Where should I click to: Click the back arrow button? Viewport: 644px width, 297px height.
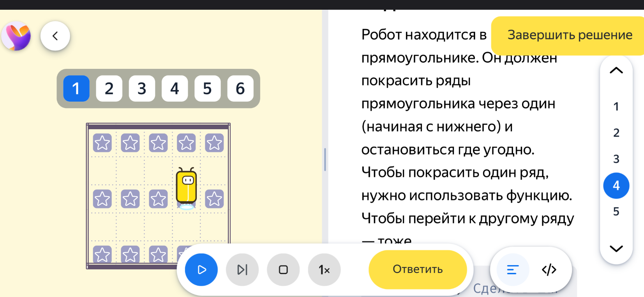(55, 36)
